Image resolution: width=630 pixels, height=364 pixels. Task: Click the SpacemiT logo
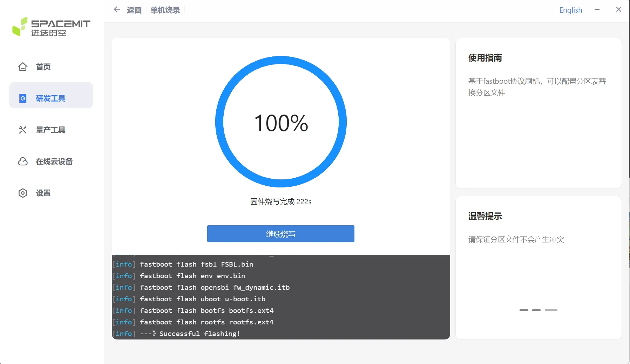pyautogui.click(x=51, y=27)
